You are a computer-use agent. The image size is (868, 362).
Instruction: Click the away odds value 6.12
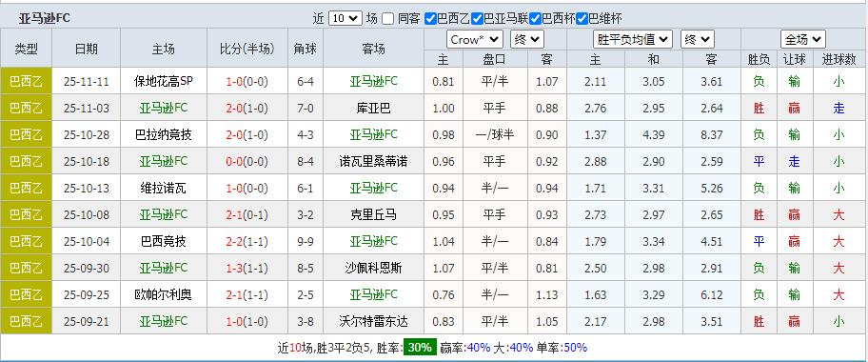(711, 295)
